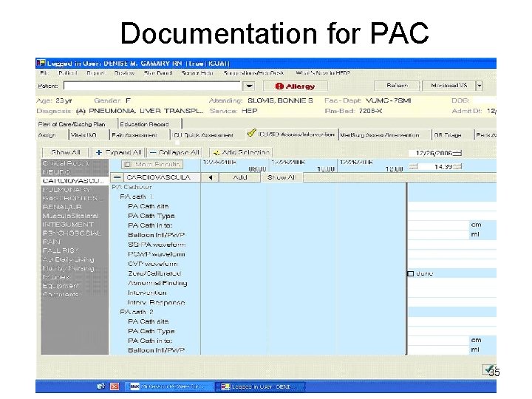Click the 'Abnormal Finding' row label
Image resolution: width=532 pixels, height=399 pixels.
(x=157, y=283)
